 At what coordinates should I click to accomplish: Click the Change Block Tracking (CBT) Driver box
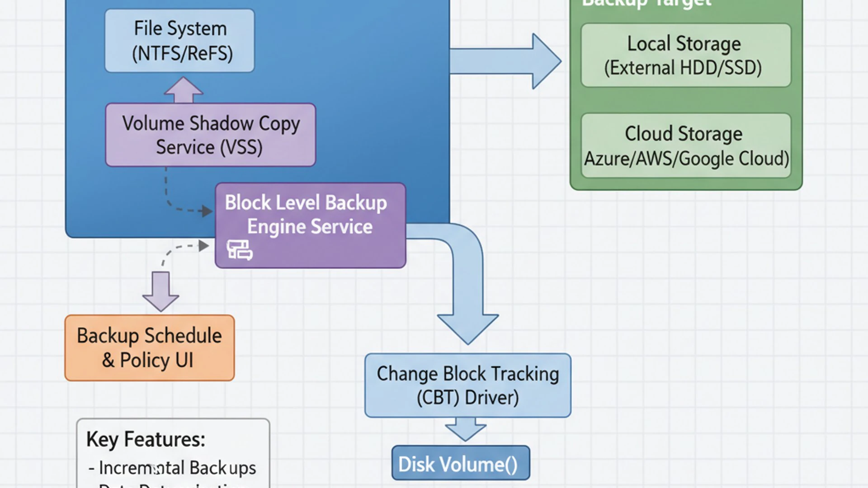468,385
